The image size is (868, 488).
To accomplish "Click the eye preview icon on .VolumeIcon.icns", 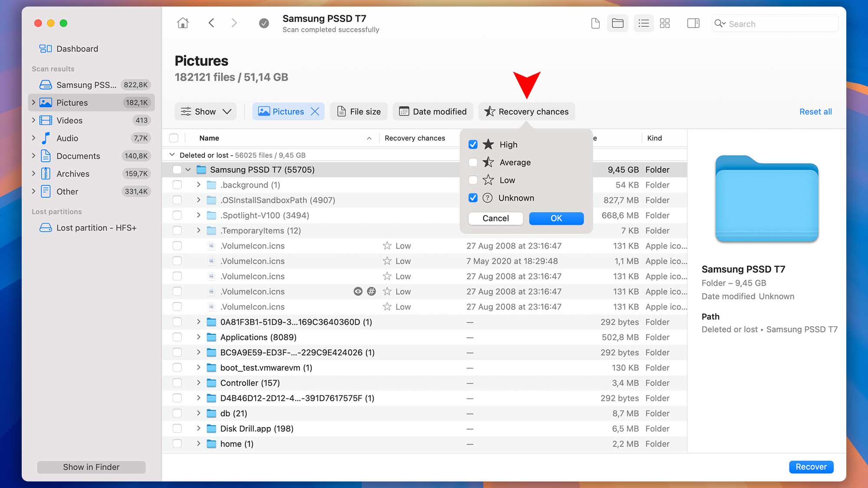I will point(358,291).
